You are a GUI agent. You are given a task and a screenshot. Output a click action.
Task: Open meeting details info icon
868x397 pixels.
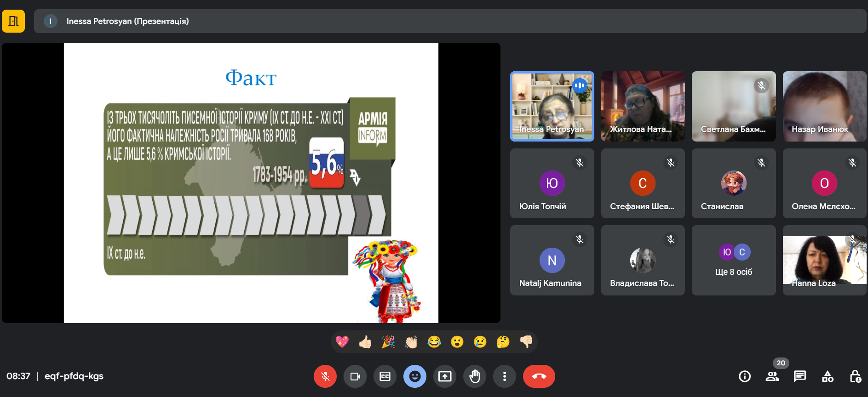click(744, 376)
